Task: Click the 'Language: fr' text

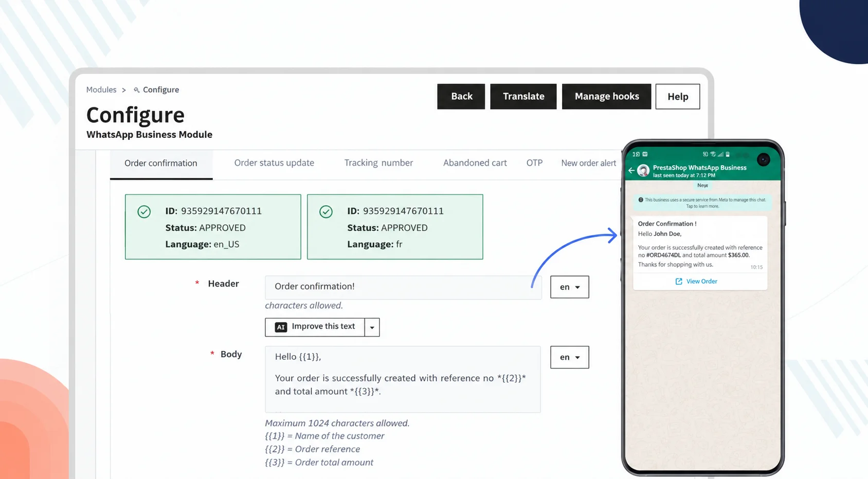Action: (x=375, y=245)
